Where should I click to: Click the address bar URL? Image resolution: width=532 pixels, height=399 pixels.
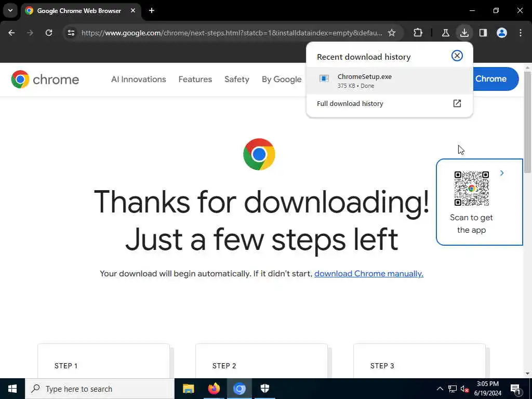(x=232, y=33)
